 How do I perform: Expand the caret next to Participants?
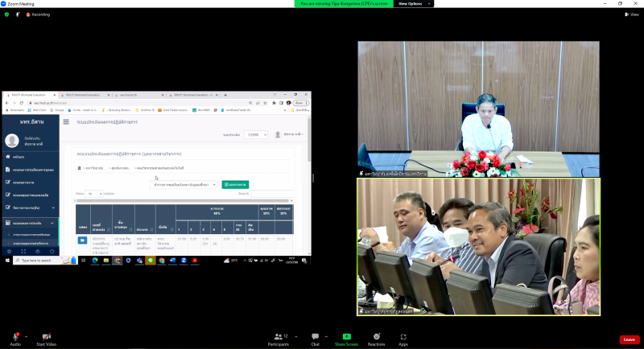click(x=295, y=335)
